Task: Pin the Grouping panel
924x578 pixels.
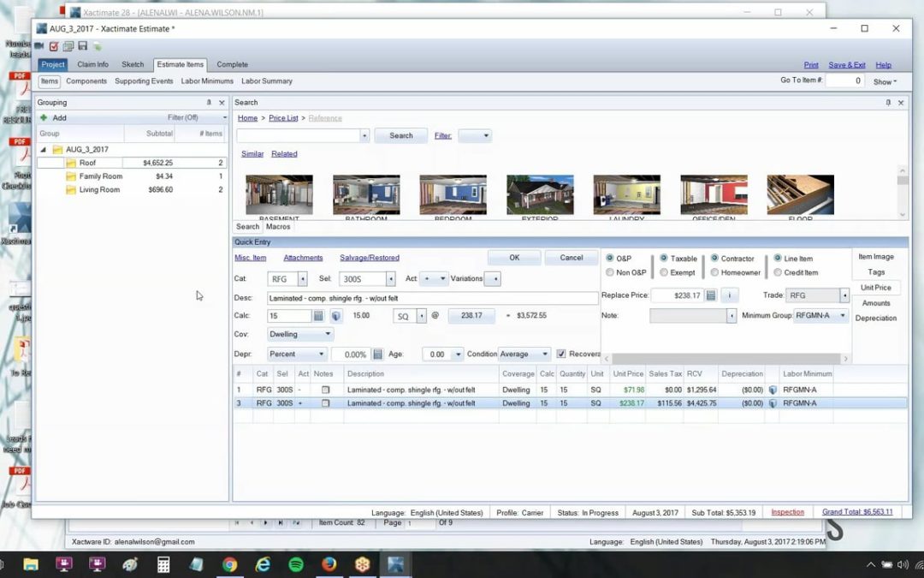Action: tap(209, 103)
